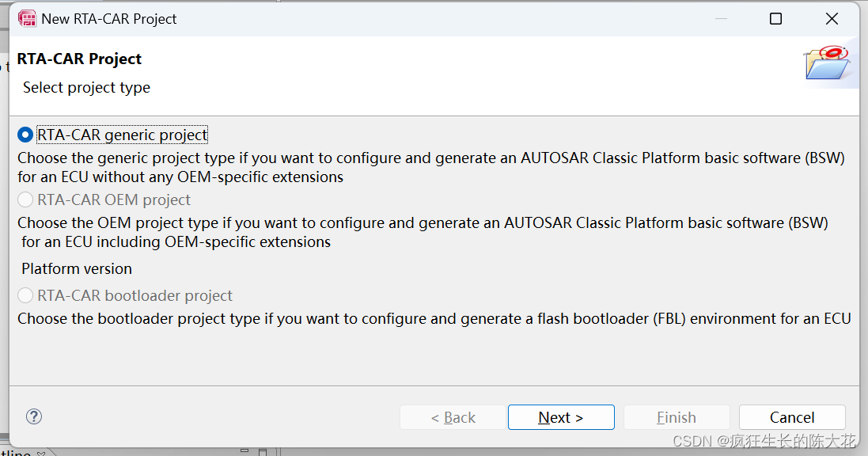Open the Outline view chevron menu

click(x=41, y=452)
